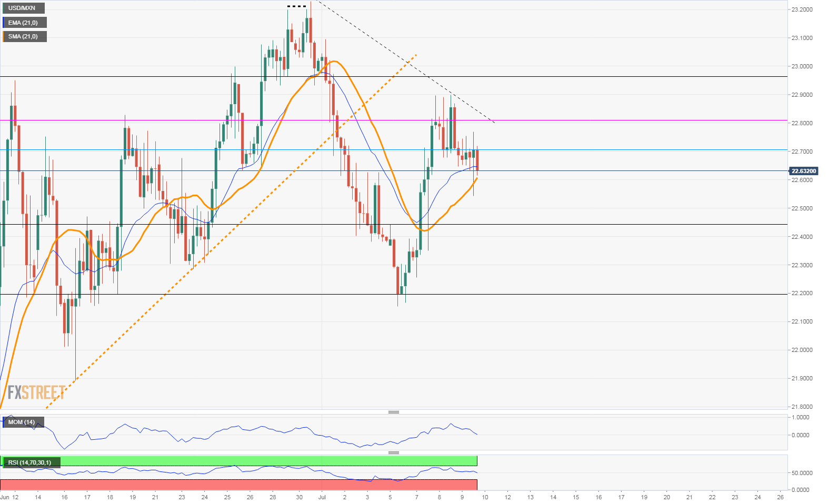Grab the pane divider above RSI panel
This screenshot has width=828, height=504.
(x=394, y=452)
